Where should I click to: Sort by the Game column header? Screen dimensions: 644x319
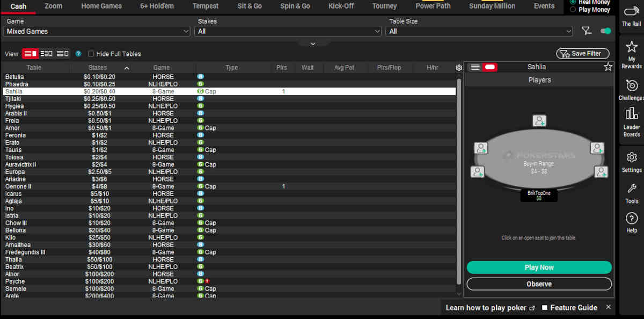point(162,68)
